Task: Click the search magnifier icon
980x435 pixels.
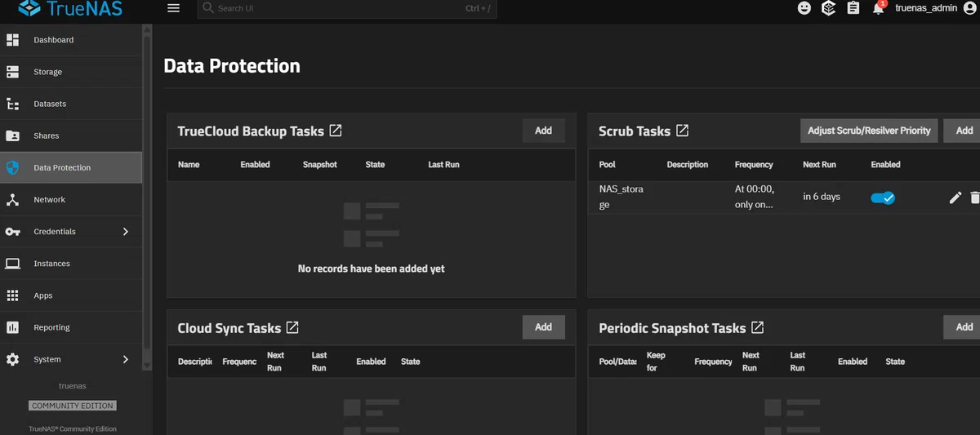Action: [209, 8]
